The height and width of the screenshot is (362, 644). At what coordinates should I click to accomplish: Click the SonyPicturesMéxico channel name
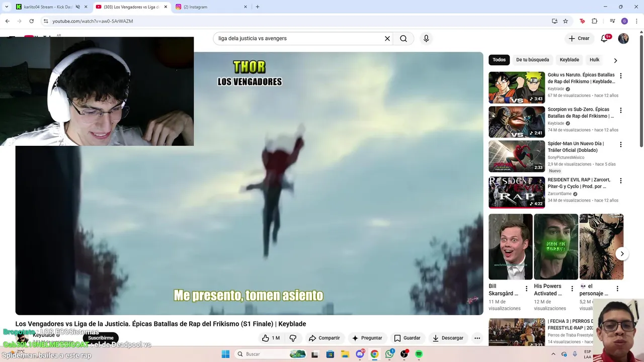point(566,157)
